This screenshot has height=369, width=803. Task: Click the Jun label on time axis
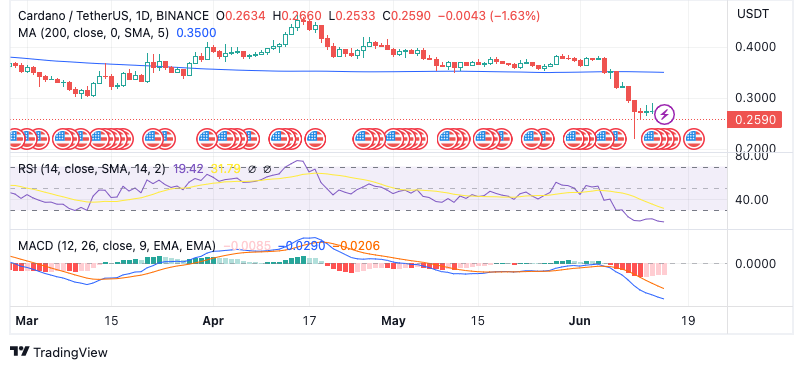[580, 321]
